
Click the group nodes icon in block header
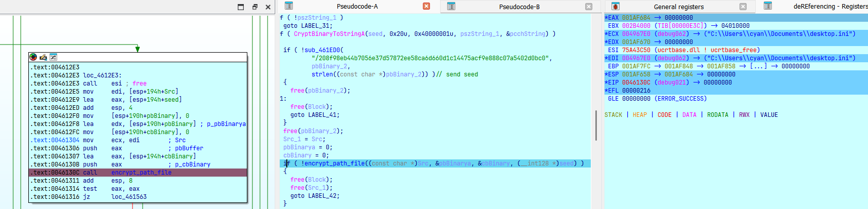(x=53, y=57)
